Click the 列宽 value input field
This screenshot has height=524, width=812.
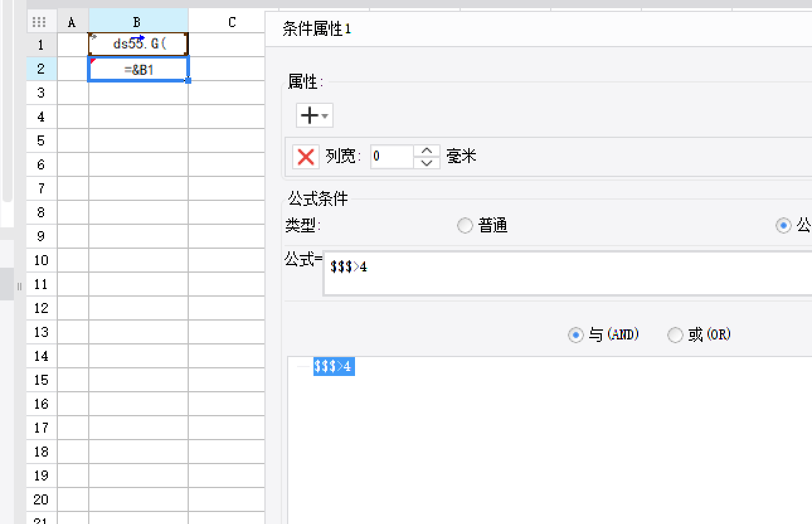pos(392,156)
